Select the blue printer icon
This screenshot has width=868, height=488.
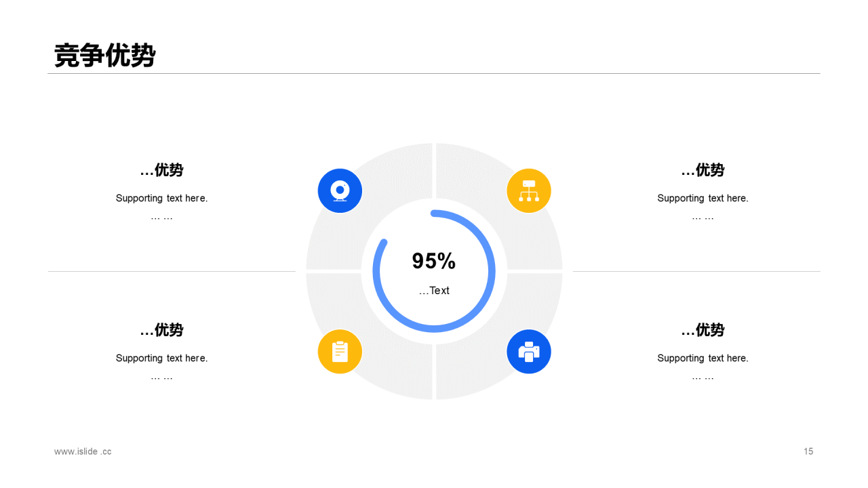528,352
